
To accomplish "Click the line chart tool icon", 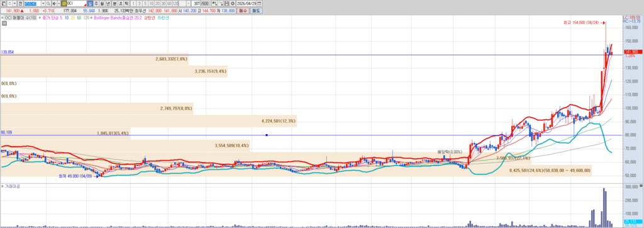I will (x=221, y=4).
